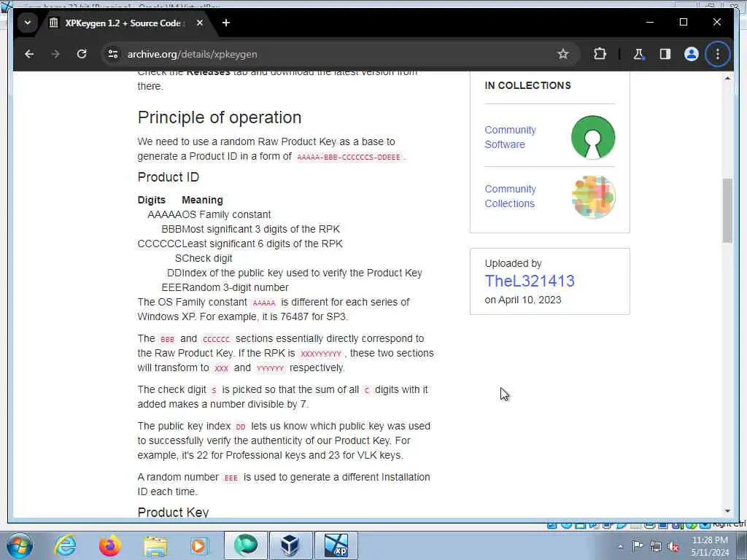Image resolution: width=747 pixels, height=560 pixels.
Task: Click the 'AAAAA-BBB-CCCCCCS-DDEEE' code text
Action: pyautogui.click(x=349, y=157)
